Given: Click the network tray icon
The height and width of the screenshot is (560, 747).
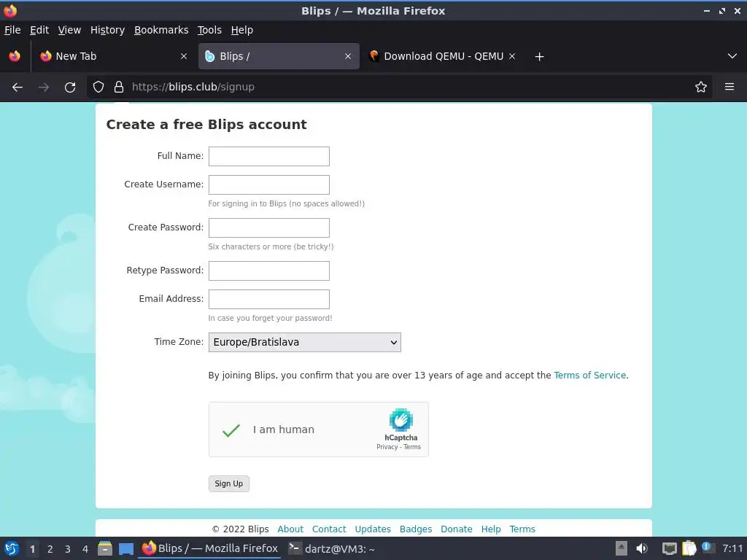Looking at the screenshot, I should [x=670, y=548].
